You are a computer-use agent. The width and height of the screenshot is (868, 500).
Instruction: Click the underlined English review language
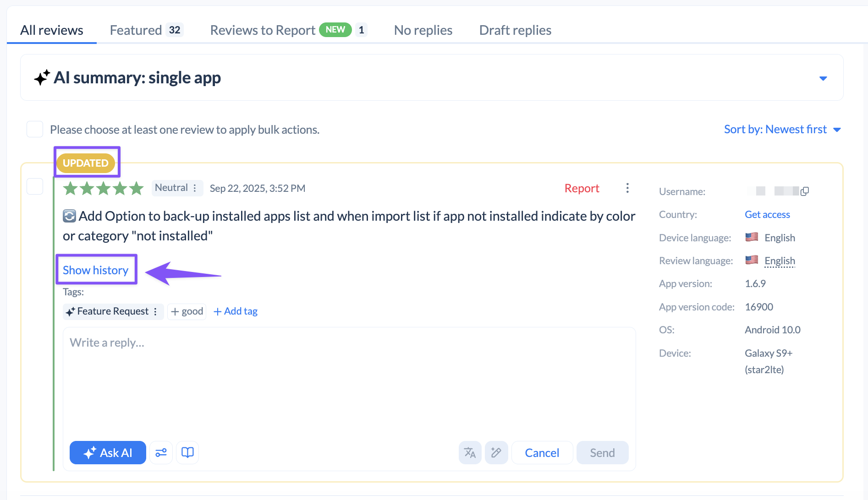[780, 261]
